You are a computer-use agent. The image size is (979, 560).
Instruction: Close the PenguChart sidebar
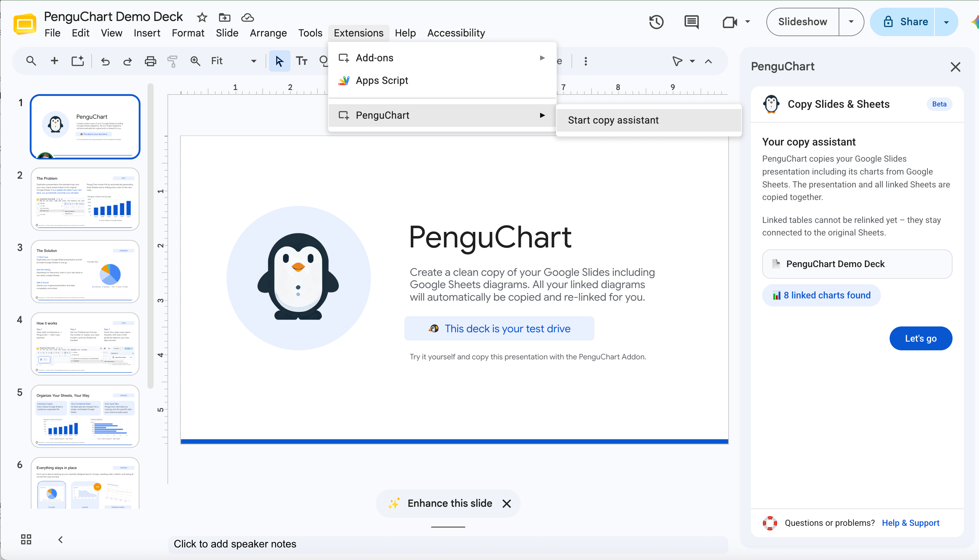955,67
